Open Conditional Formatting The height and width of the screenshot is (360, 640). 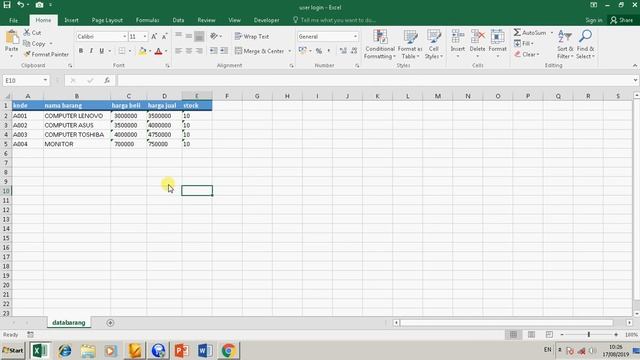[x=380, y=44]
